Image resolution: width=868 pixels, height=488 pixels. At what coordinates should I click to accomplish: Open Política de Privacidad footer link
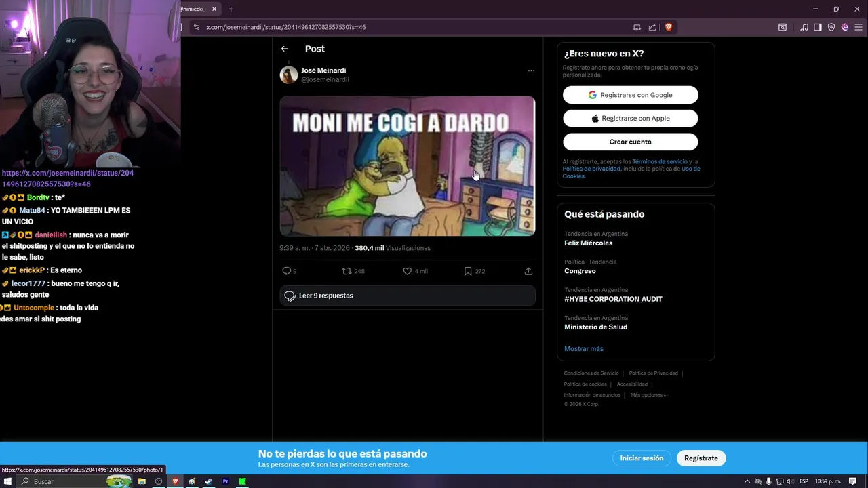(x=653, y=373)
